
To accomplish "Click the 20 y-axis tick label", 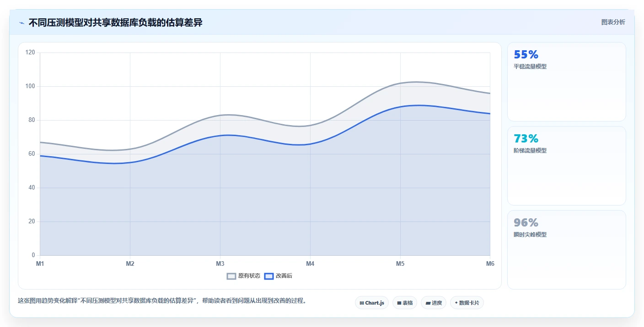I will (32, 222).
